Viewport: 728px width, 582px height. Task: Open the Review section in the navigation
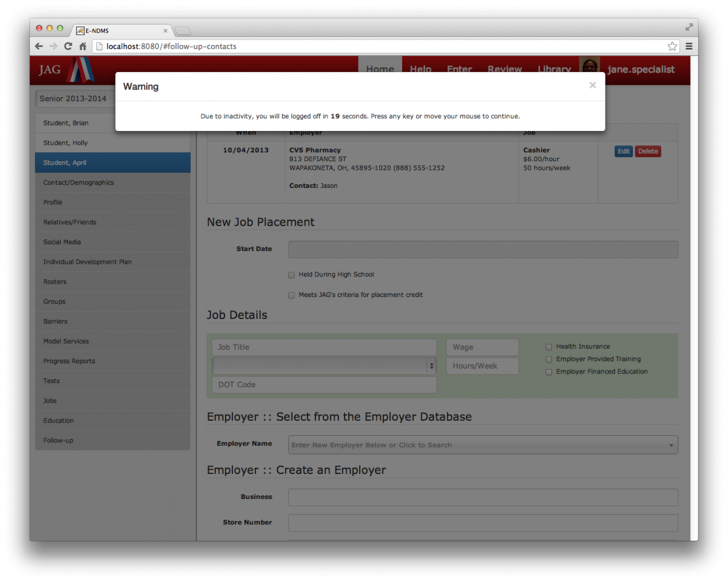pos(505,69)
